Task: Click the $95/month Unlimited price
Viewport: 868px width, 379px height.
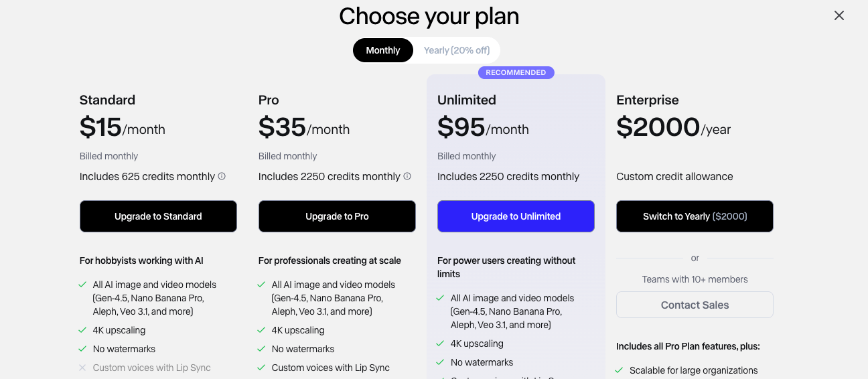Action: (483, 127)
